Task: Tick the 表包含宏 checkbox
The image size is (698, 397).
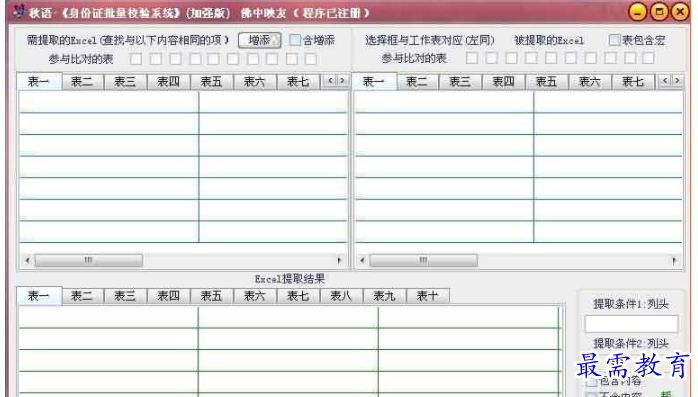Action: [x=614, y=40]
